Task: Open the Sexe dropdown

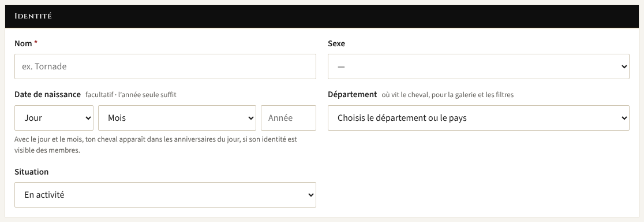Action: pyautogui.click(x=478, y=66)
